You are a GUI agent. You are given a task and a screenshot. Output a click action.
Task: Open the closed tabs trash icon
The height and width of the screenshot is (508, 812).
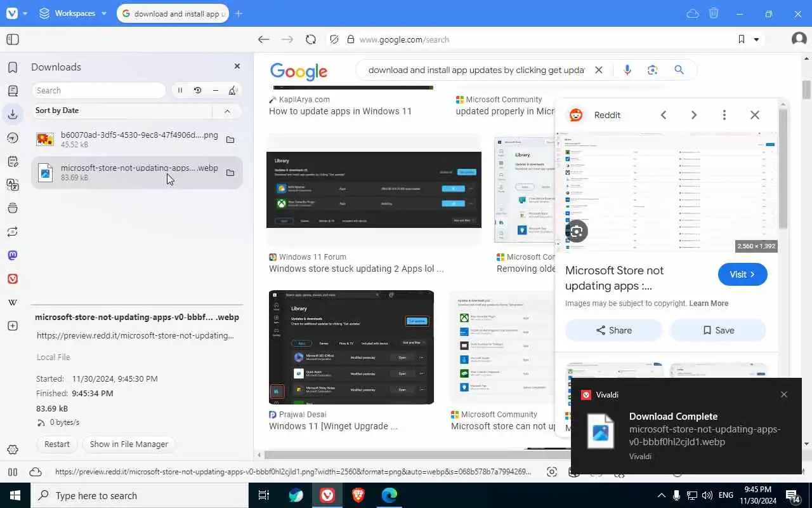(714, 13)
